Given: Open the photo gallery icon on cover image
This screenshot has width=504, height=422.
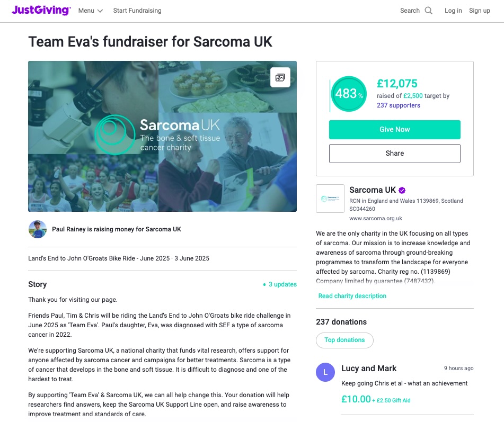Looking at the screenshot, I should pos(280,77).
